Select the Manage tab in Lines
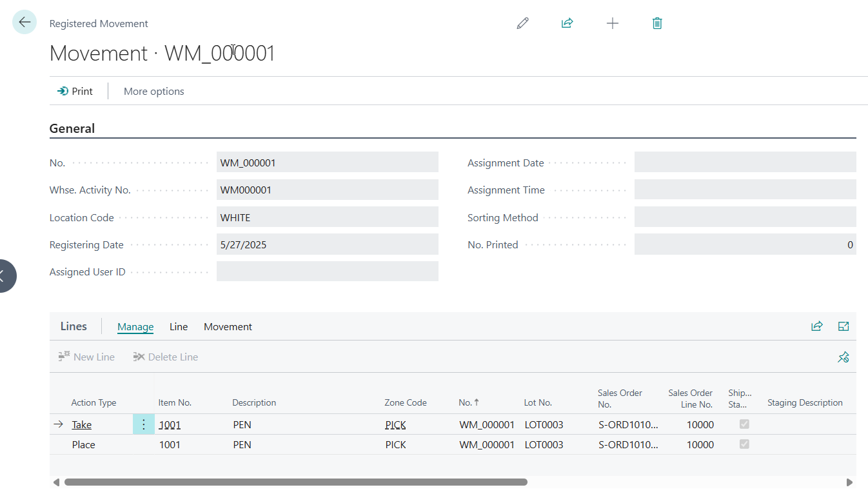This screenshot has height=494, width=868. (x=135, y=327)
